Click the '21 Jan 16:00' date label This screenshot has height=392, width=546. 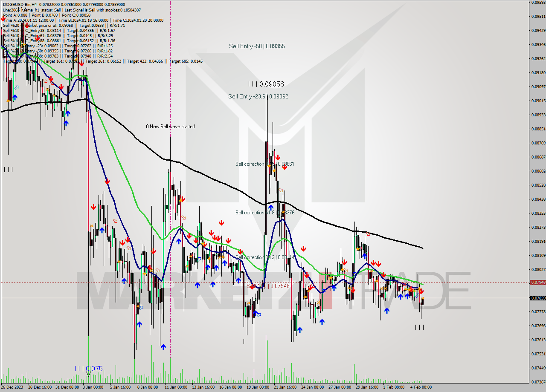pos(285,387)
